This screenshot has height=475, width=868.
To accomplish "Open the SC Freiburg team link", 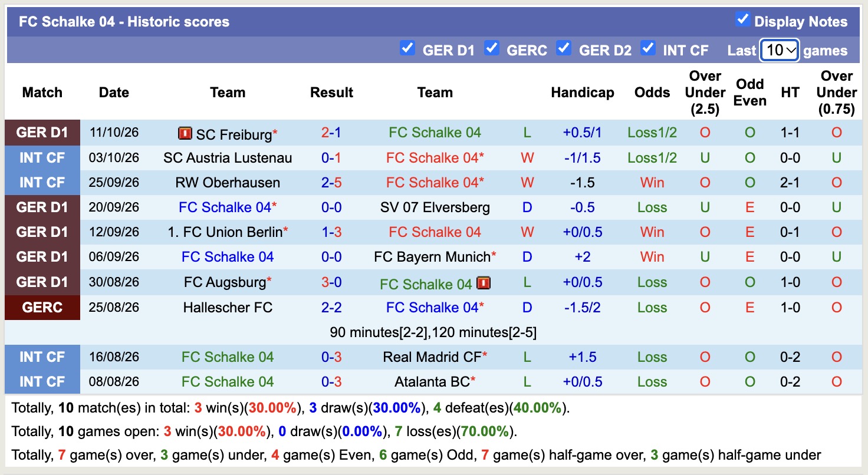I will (234, 135).
